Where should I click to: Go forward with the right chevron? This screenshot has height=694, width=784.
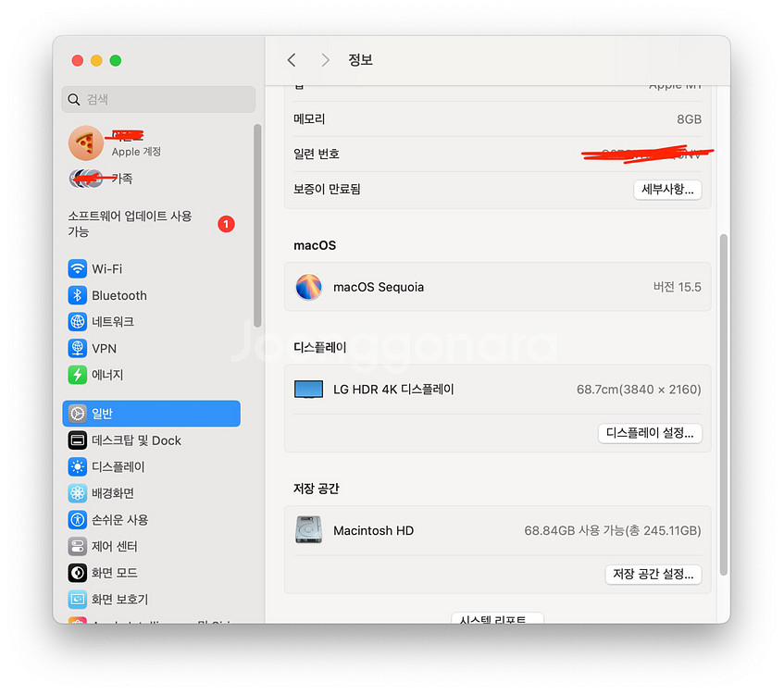tap(326, 60)
